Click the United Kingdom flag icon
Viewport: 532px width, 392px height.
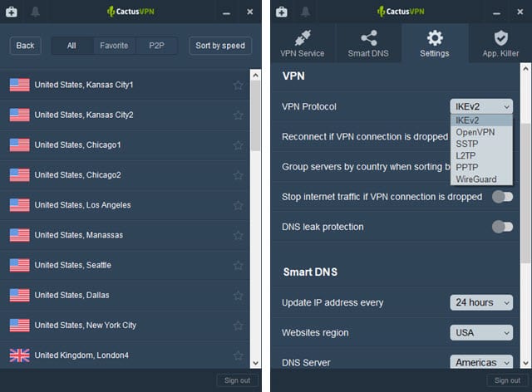pyautogui.click(x=19, y=355)
